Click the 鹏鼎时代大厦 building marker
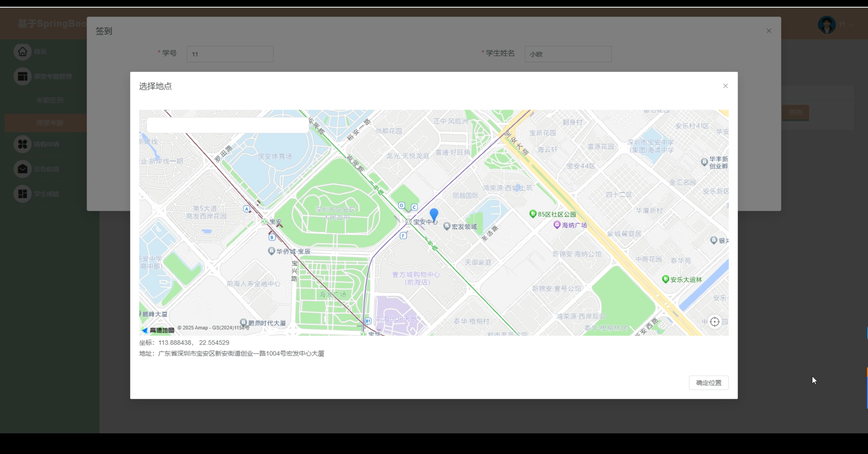The width and height of the screenshot is (868, 454). click(x=243, y=322)
